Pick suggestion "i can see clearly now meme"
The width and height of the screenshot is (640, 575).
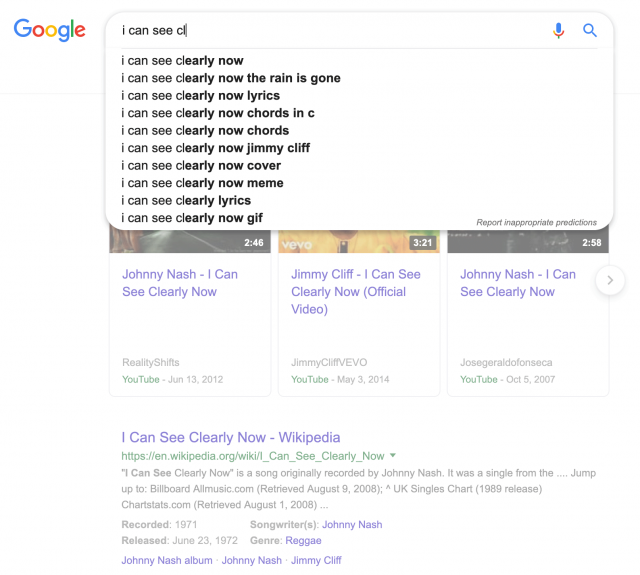point(202,183)
